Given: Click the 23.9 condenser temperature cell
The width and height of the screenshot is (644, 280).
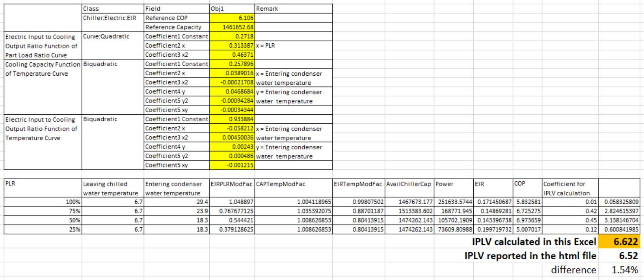Looking at the screenshot, I should 176,211.
